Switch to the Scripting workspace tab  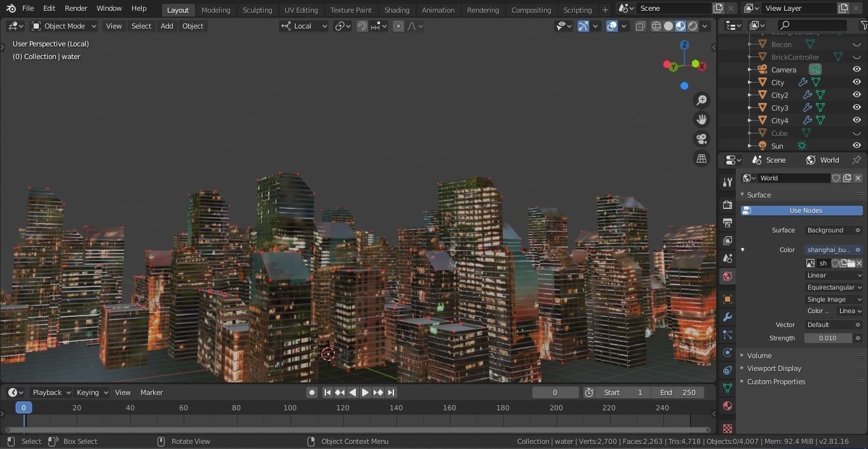[x=578, y=10]
